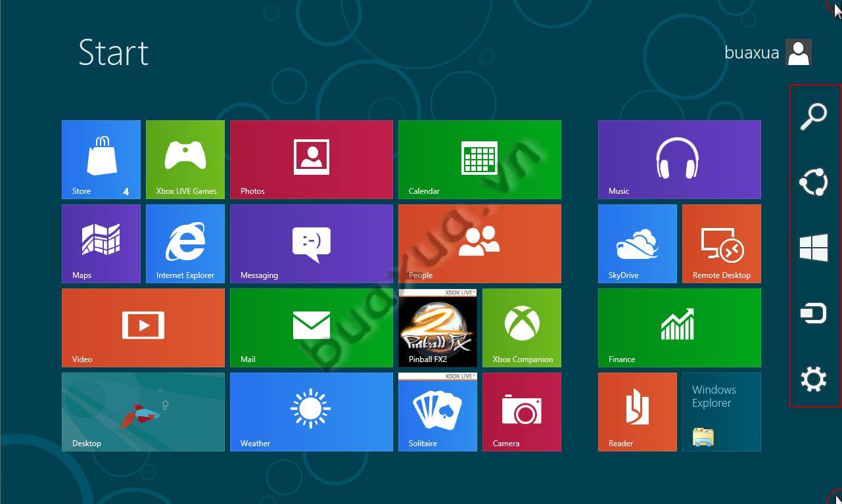This screenshot has width=842, height=504.
Task: Launch Xbox LIVE Games tile
Action: tap(185, 160)
